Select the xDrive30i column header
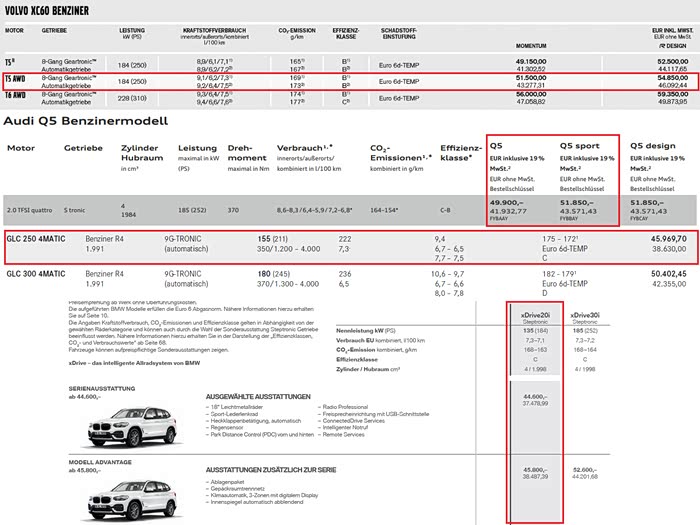 pos(585,315)
